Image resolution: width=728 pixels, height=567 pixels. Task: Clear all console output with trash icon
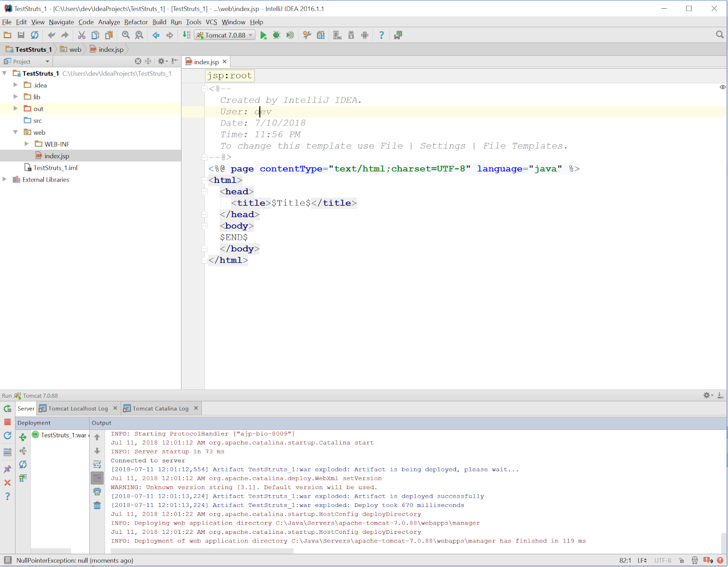click(x=97, y=506)
